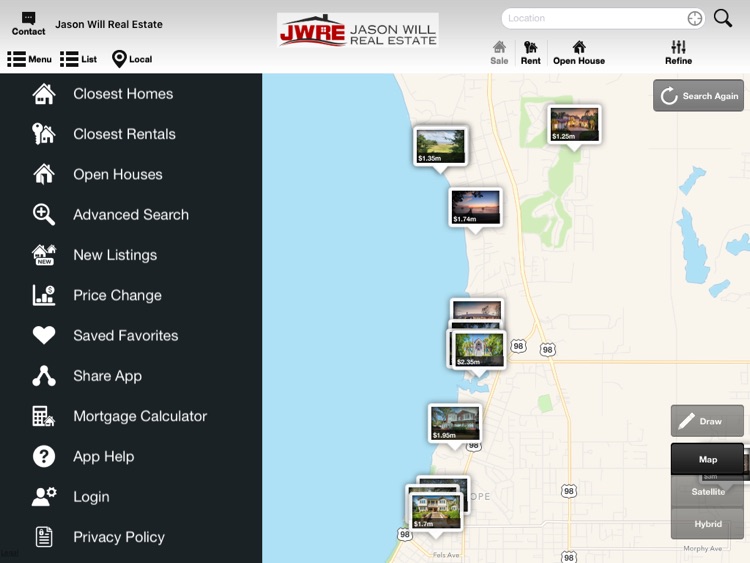Use current location crosshair icon
The height and width of the screenshot is (563, 750).
pyautogui.click(x=695, y=19)
